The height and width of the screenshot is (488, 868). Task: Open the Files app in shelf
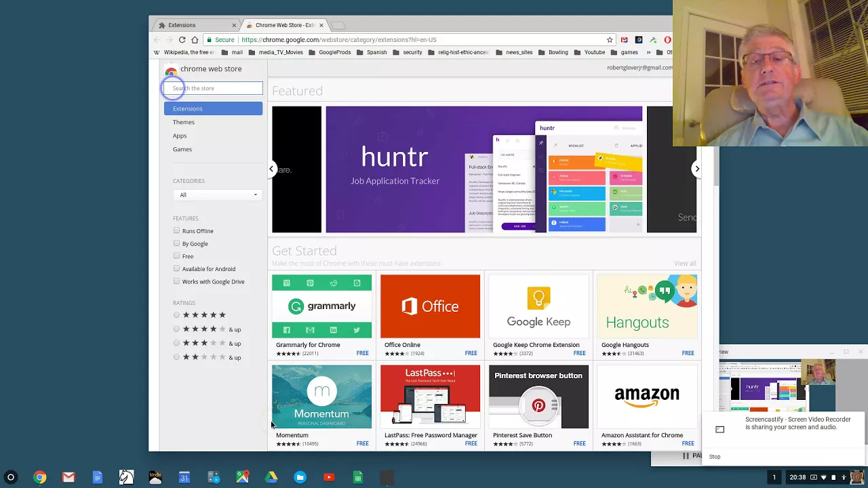(300, 477)
